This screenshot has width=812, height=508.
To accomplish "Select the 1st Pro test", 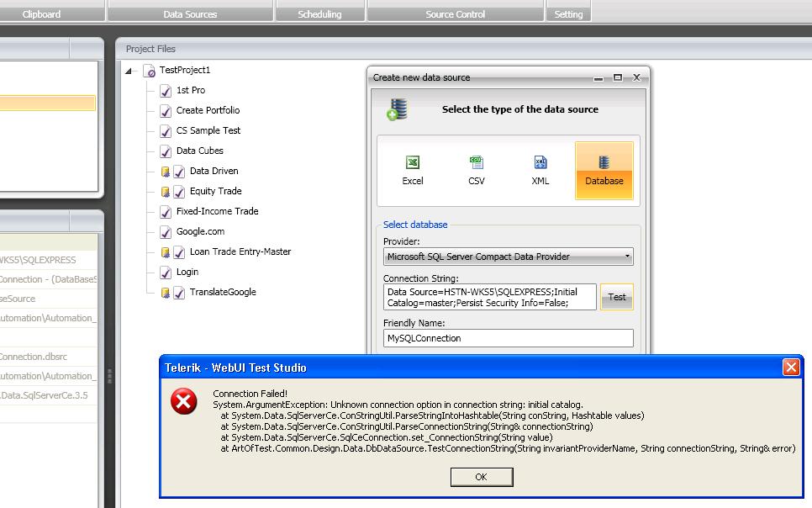I will coord(191,90).
